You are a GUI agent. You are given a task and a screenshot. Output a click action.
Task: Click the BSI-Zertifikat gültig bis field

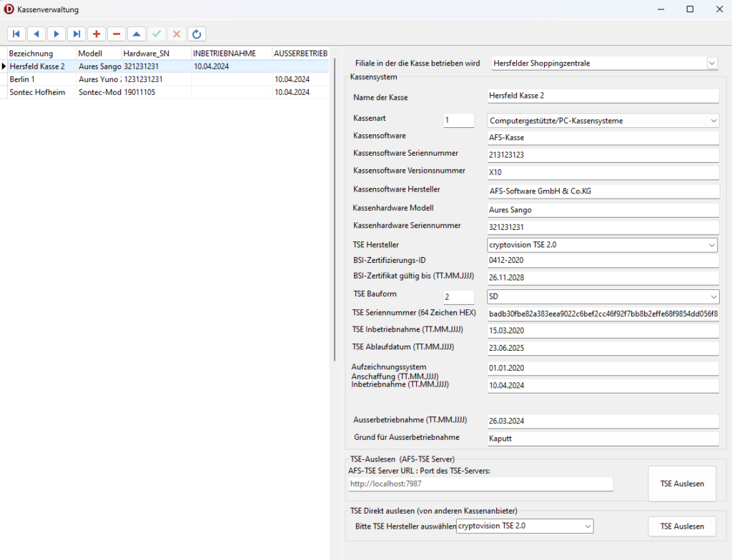[x=603, y=278]
